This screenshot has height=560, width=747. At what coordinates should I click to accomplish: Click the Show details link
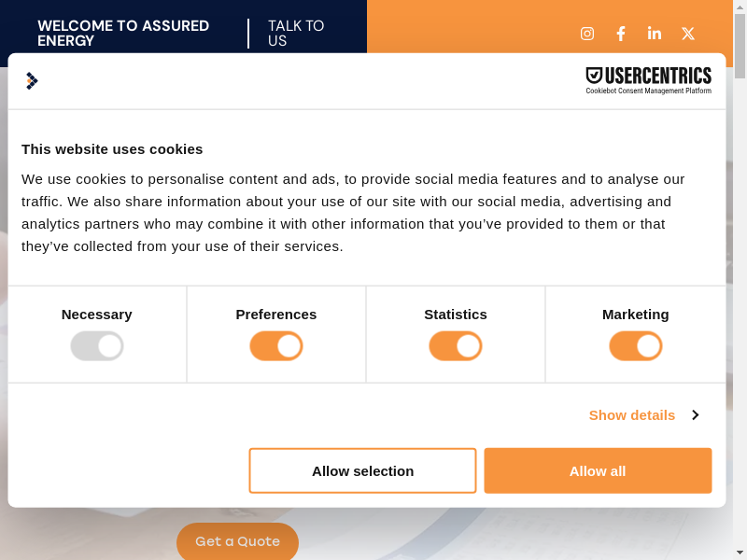click(632, 415)
